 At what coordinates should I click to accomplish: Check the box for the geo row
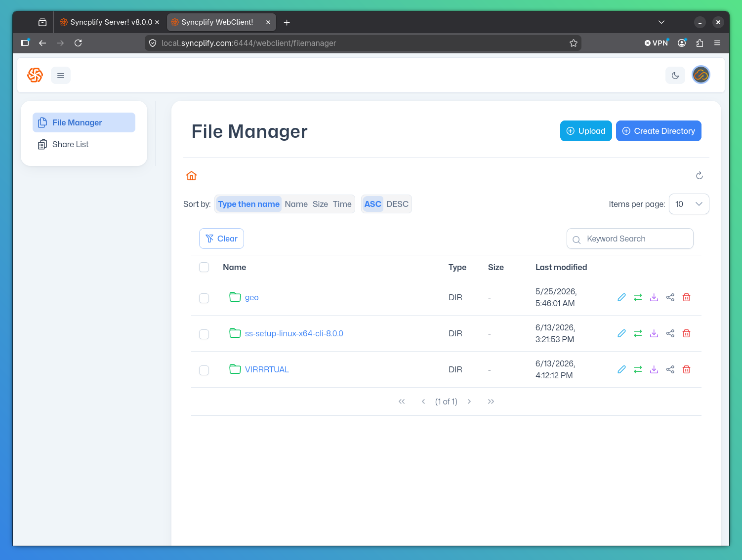point(204,298)
